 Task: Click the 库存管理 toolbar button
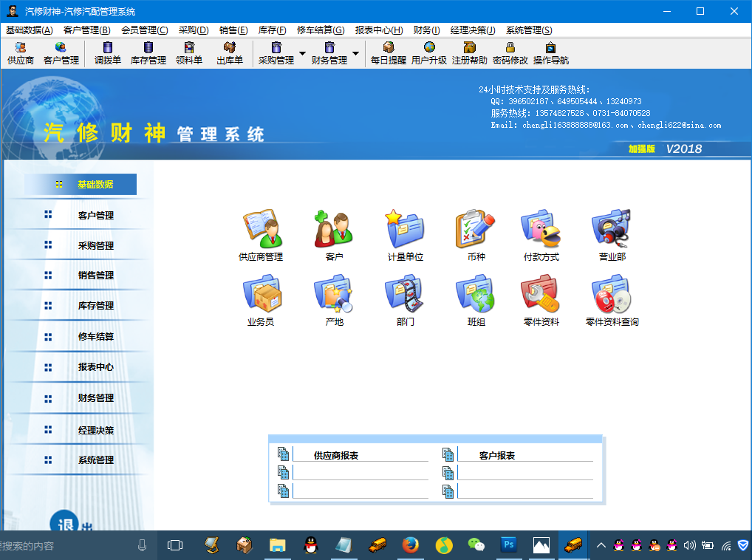pyautogui.click(x=148, y=53)
